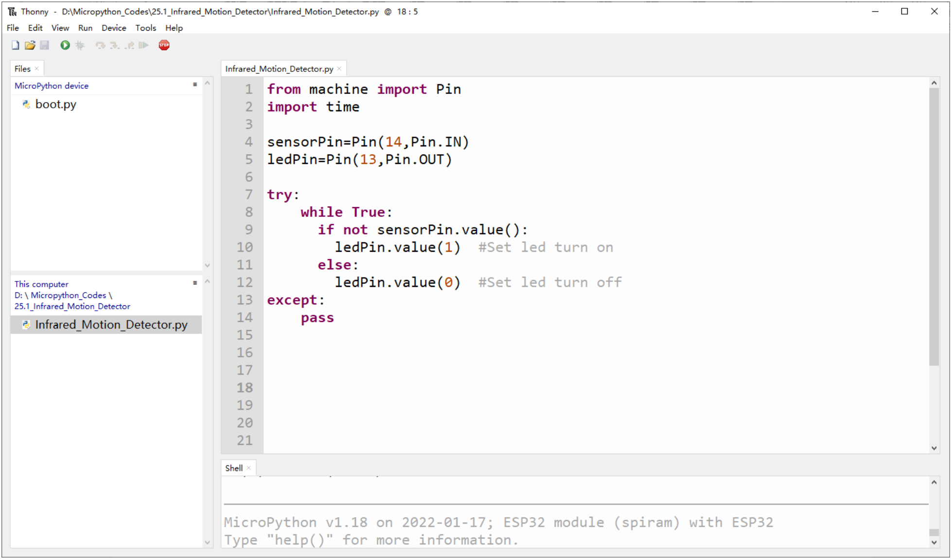Click the device file list scroll down arrow
Viewport: 951px width, 560px height.
[x=208, y=265]
